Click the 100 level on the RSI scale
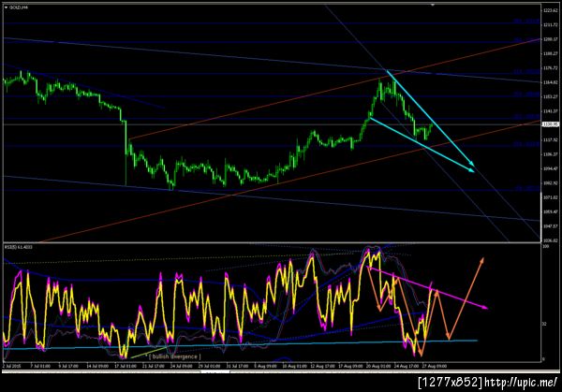The width and height of the screenshot is (562, 392). pos(545,247)
